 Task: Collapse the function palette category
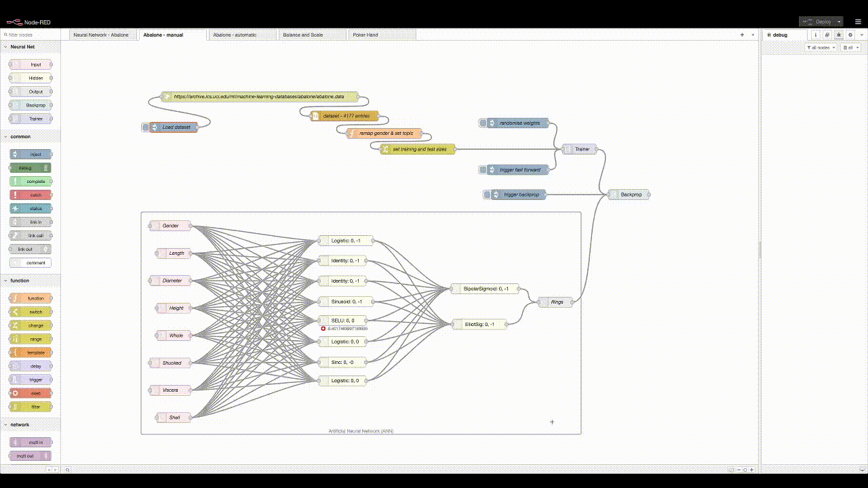pyautogui.click(x=31, y=281)
